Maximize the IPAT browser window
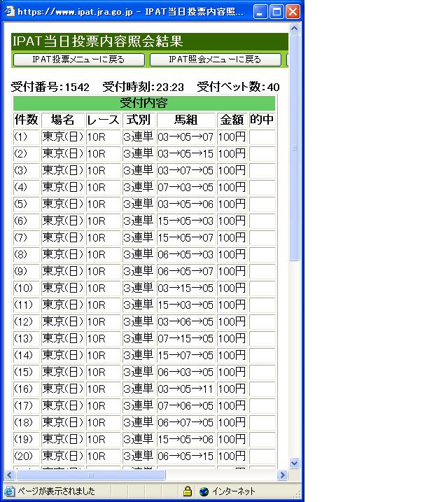The height and width of the screenshot is (502, 448). (x=276, y=12)
